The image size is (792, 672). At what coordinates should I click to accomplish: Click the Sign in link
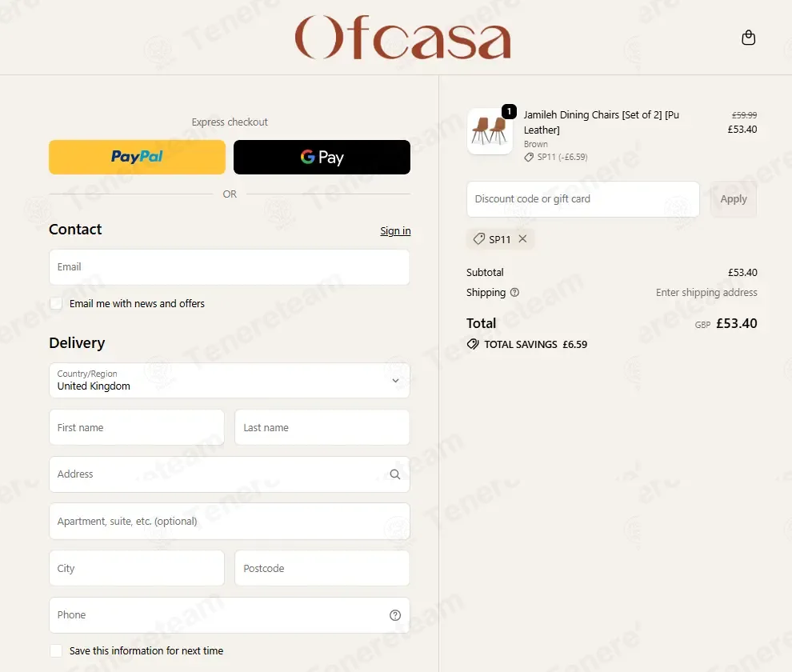click(395, 231)
